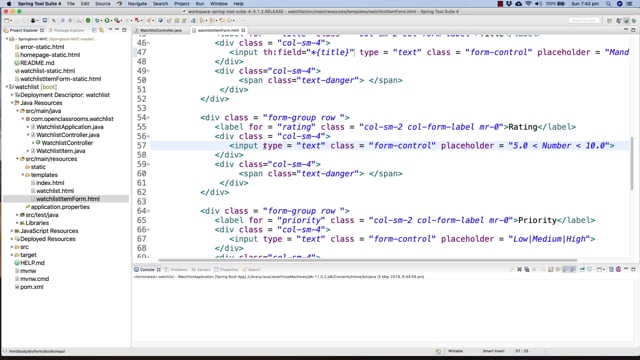The width and height of the screenshot is (640, 360).
Task: Toggle fold marker at line 49
Action: tap(149, 71)
